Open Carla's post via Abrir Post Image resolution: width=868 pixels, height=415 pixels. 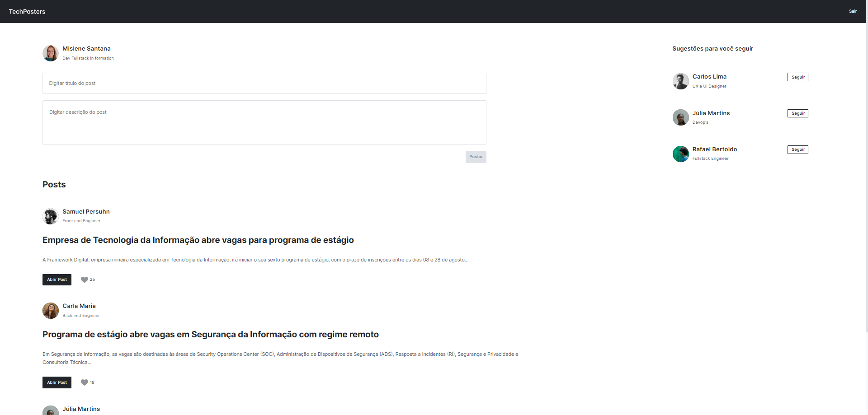point(57,382)
